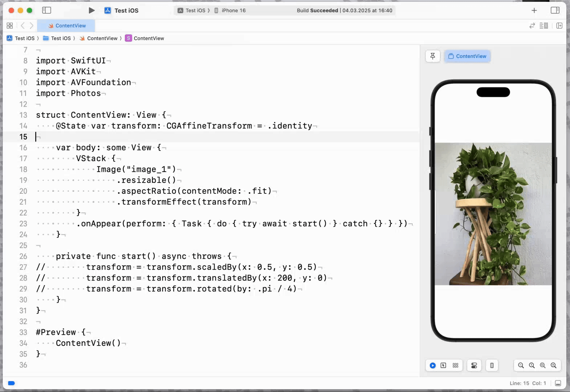Toggle the navigator sidebar panel
This screenshot has width=570, height=392.
(46, 11)
